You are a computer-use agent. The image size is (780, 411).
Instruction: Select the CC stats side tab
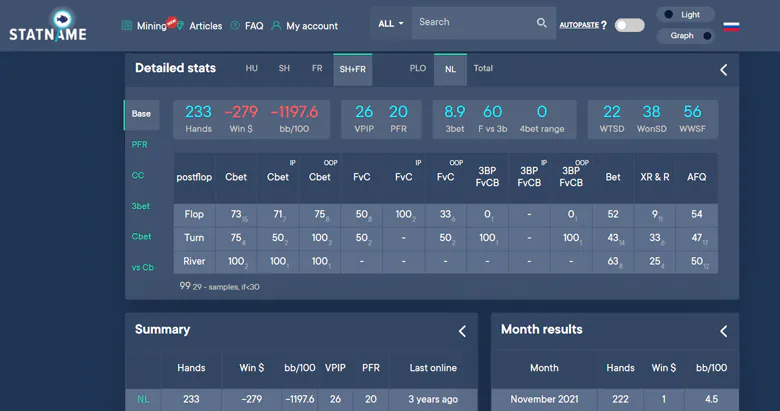[x=138, y=175]
